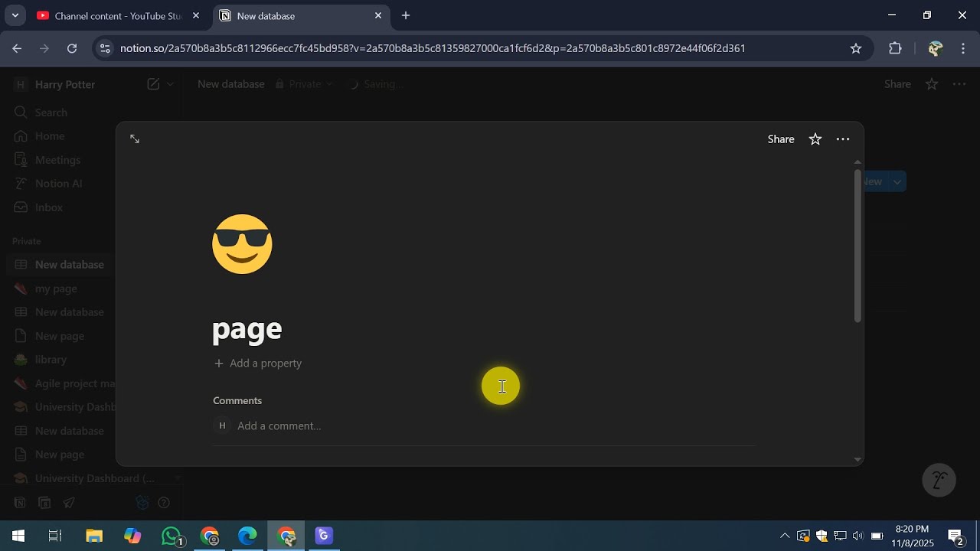This screenshot has height=551, width=980.
Task: Click the Private section header
Action: 27,241
